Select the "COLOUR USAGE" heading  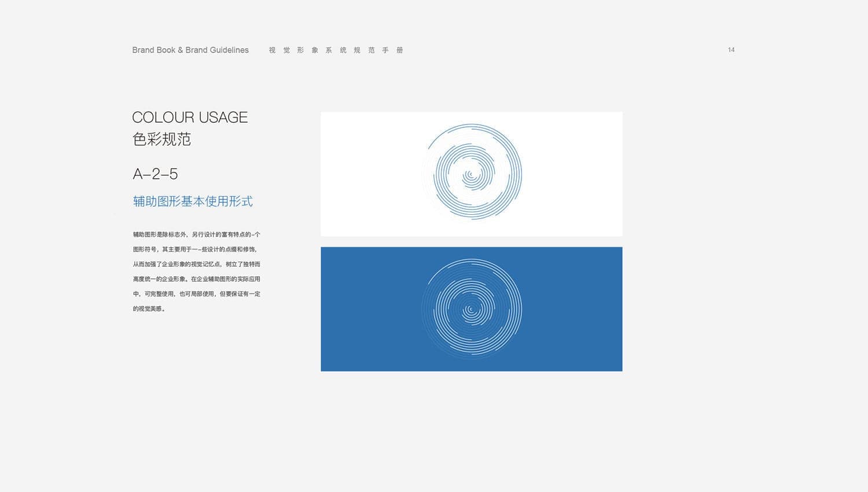click(190, 118)
